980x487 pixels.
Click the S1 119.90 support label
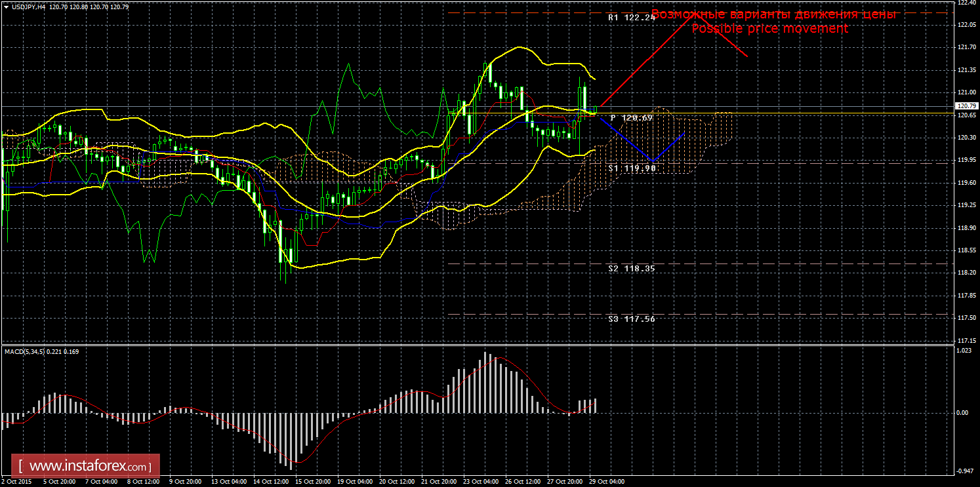pos(631,168)
